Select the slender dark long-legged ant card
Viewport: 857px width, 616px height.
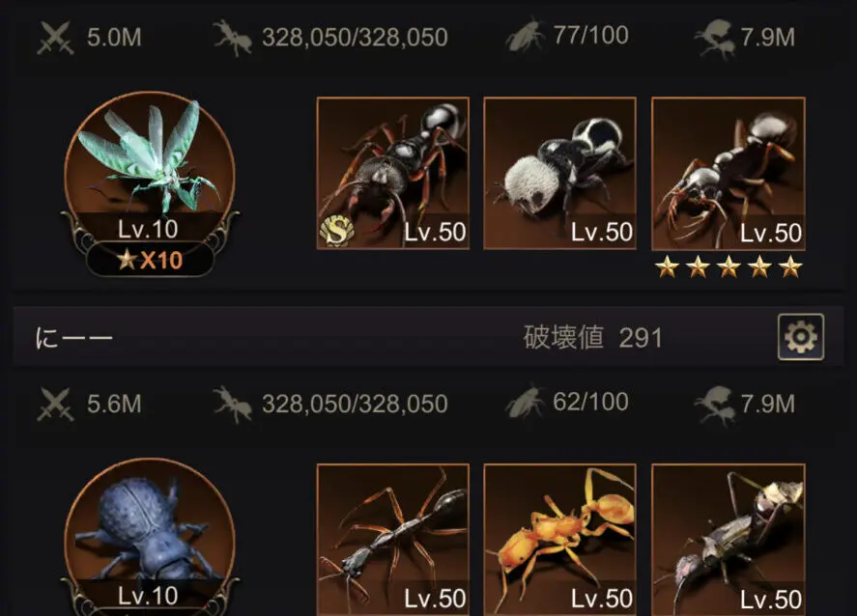coord(393,540)
